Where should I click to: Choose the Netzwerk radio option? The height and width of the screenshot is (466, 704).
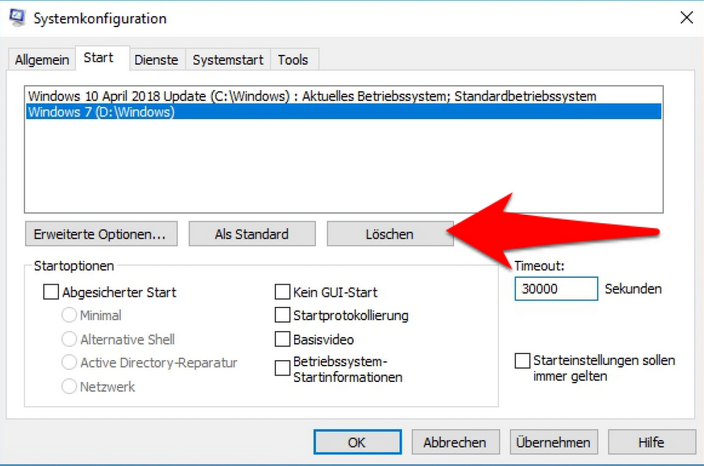pyautogui.click(x=69, y=386)
